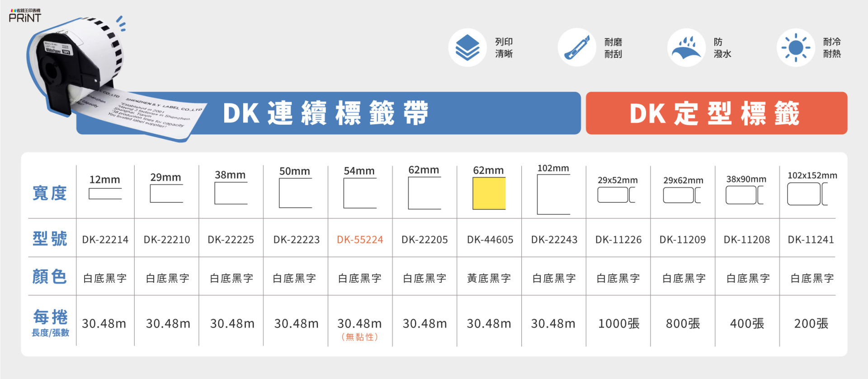
Task: Click the 400張 quantity cell
Action: click(x=747, y=323)
